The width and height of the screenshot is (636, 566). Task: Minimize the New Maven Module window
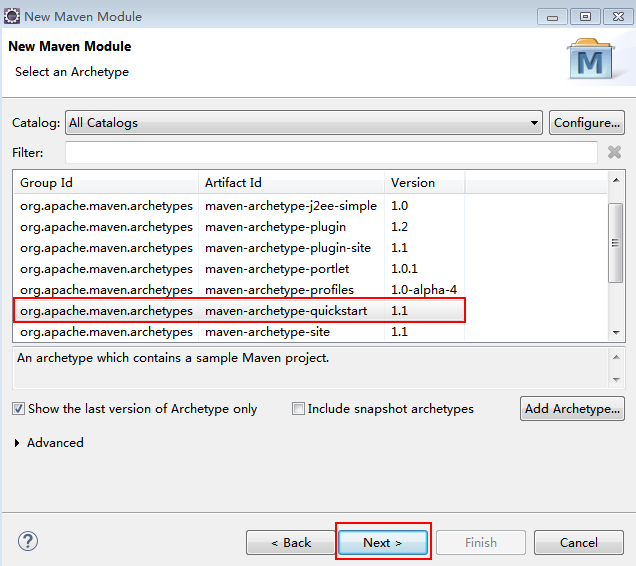pos(552,17)
